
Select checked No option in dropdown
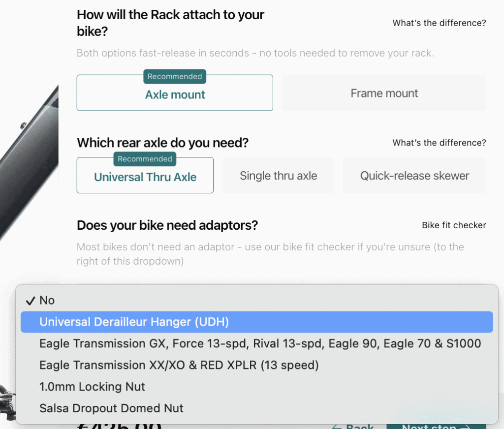coord(47,300)
